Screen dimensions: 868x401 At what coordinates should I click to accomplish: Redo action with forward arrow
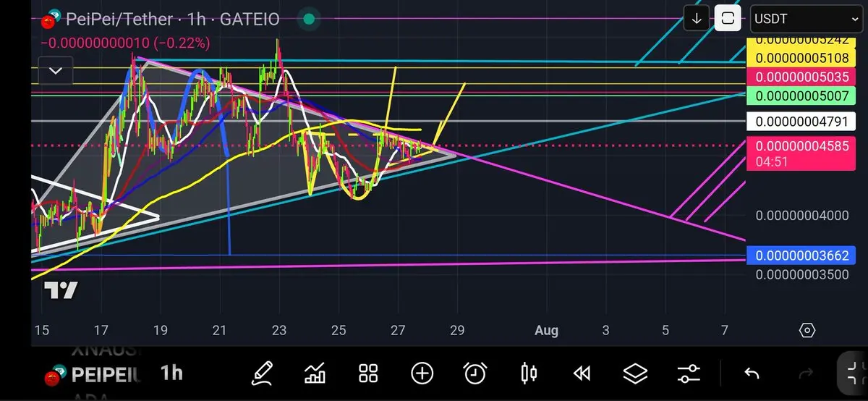point(806,373)
